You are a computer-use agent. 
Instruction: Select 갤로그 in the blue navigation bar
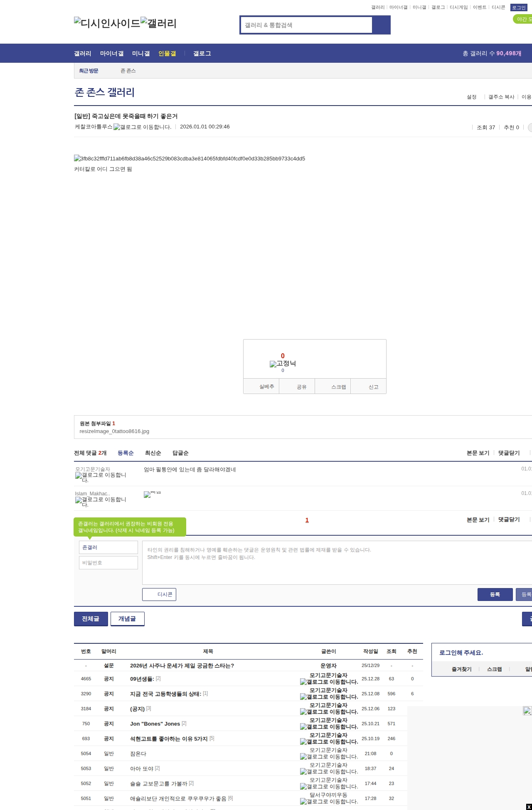tap(202, 53)
